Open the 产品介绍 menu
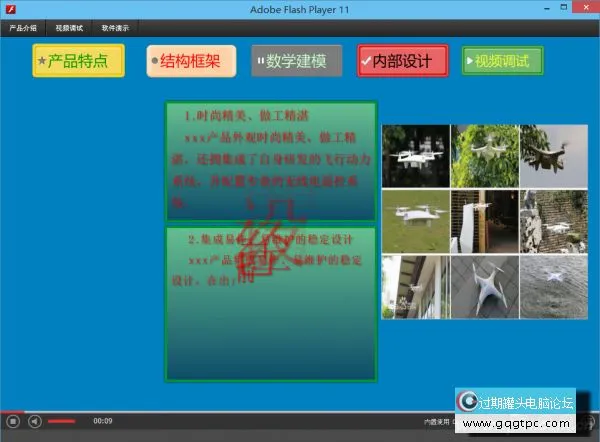This screenshot has width=600, height=442. tap(23, 28)
